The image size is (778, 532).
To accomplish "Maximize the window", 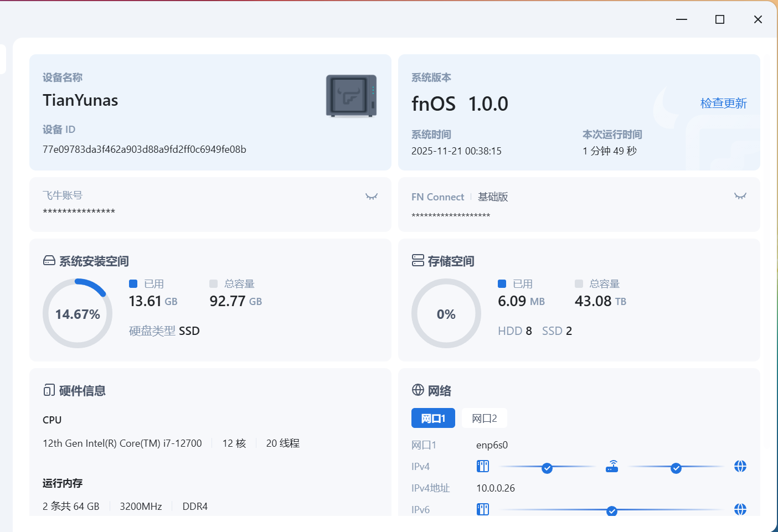I will (x=720, y=19).
